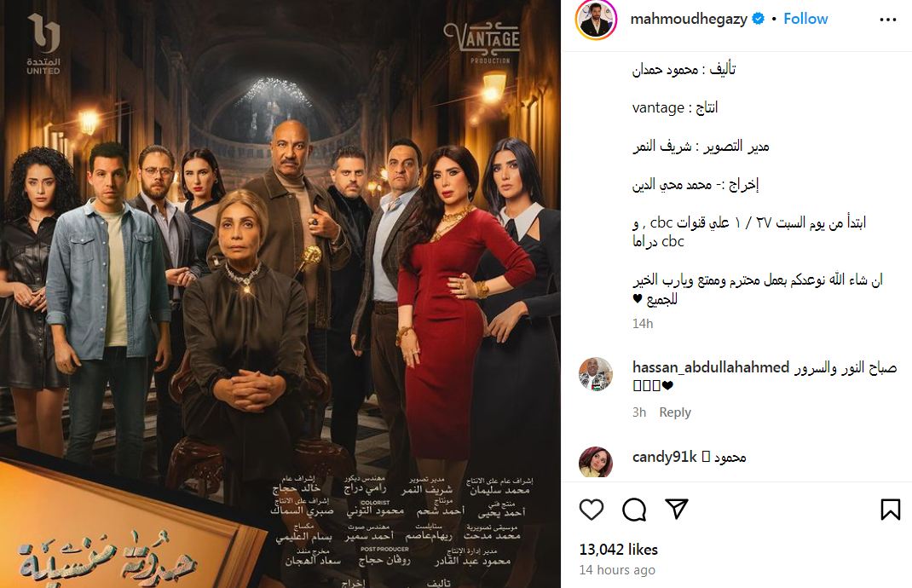Click mahmoudhegazy's verified badge
This screenshot has height=588, width=912.
click(x=759, y=19)
